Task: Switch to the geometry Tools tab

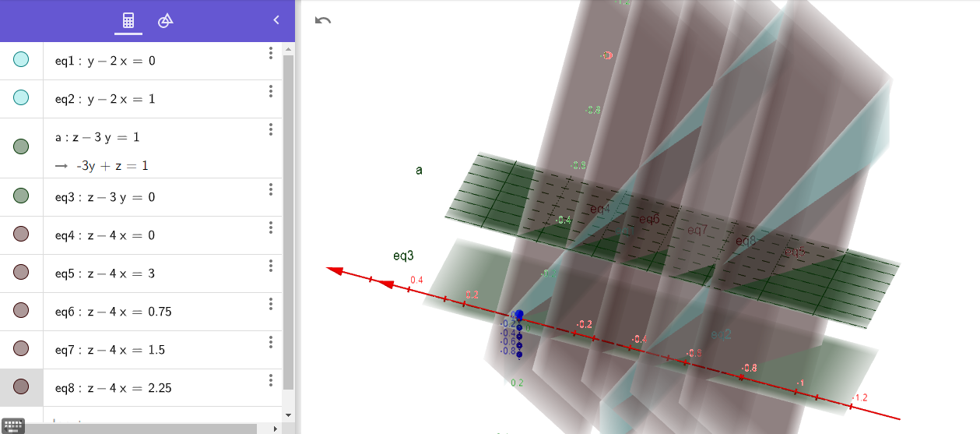Action: coord(165,21)
